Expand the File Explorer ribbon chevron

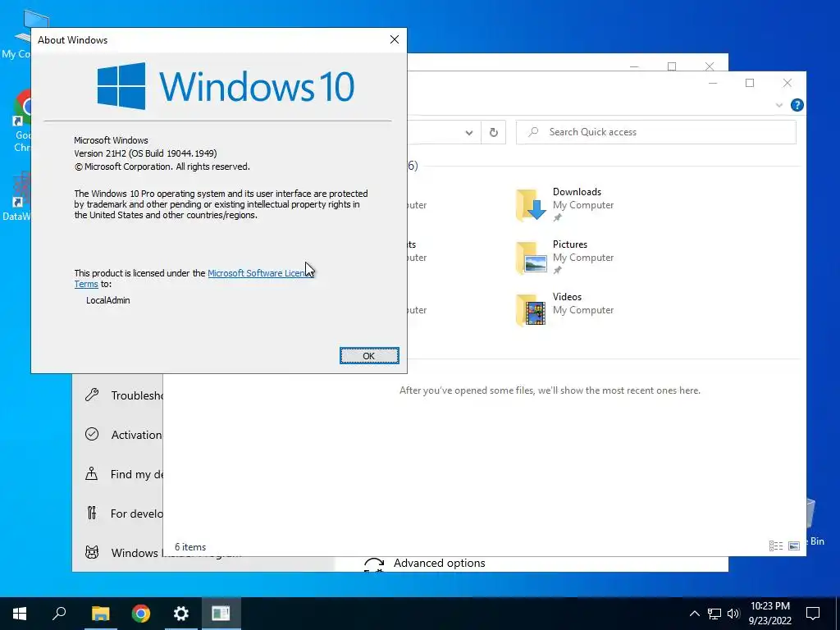point(779,106)
